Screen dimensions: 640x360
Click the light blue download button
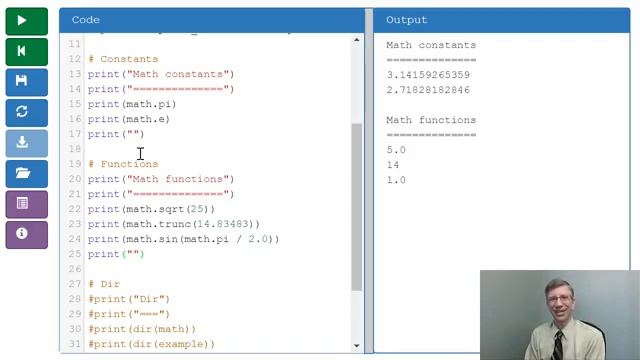coord(27,143)
